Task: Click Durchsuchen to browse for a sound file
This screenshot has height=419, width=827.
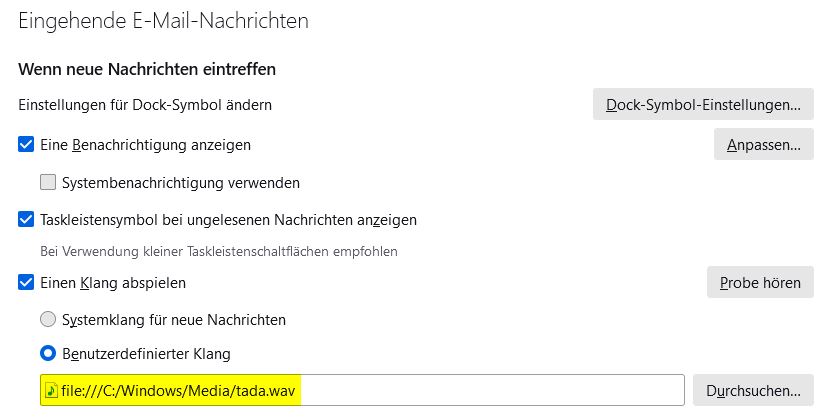Action: [x=753, y=390]
